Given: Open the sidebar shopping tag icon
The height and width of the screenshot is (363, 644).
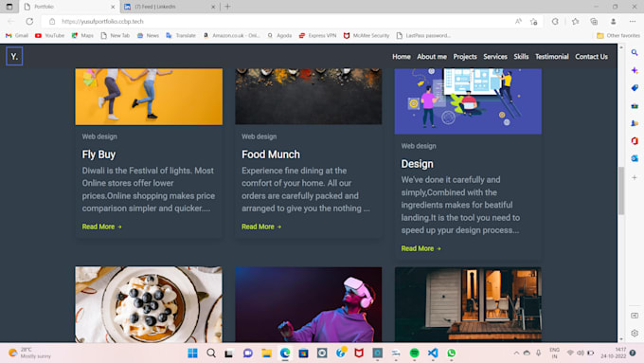Looking at the screenshot, I should click(x=635, y=88).
